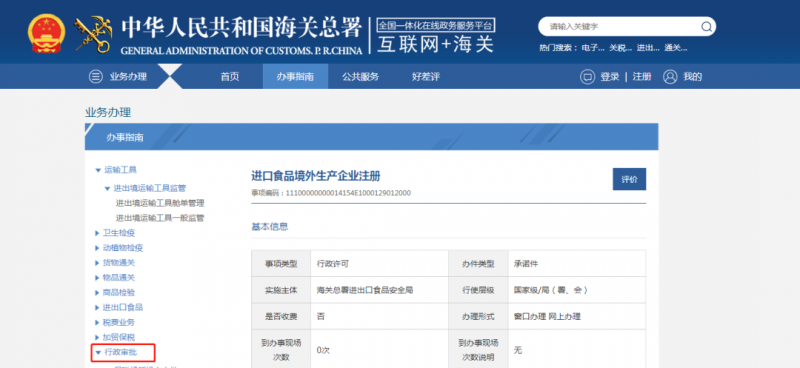Click the 窗口办理 网上办理 cell
Viewport: 800px width, 368px height.
pyautogui.click(x=577, y=316)
